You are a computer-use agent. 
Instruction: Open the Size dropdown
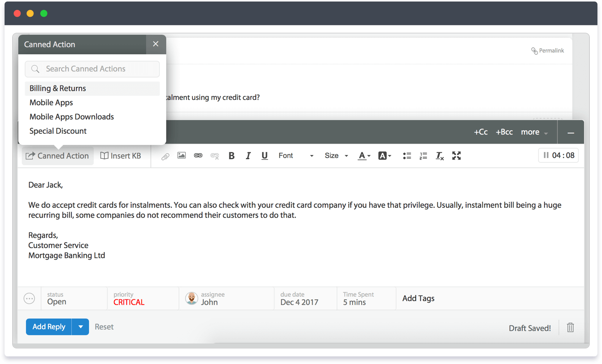(x=336, y=156)
